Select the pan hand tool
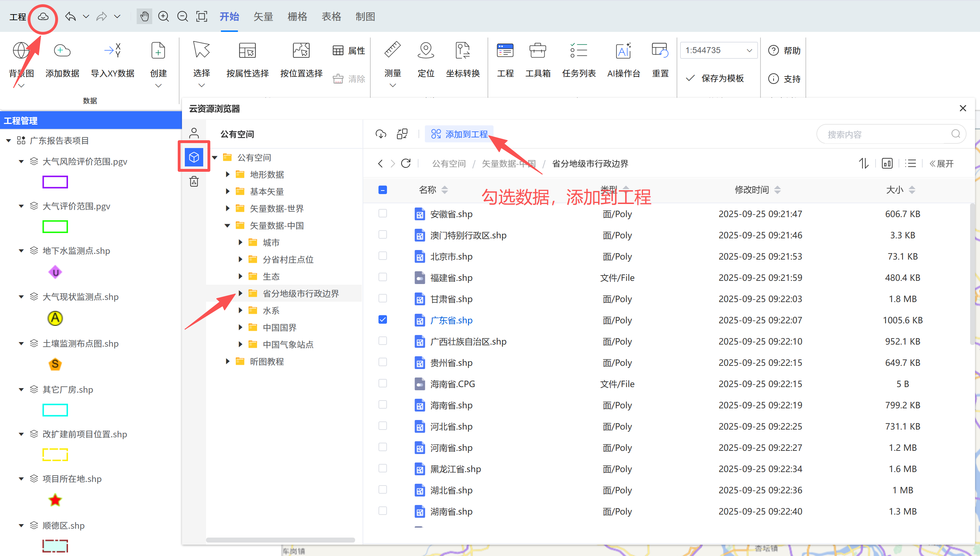Image resolution: width=980 pixels, height=556 pixels. click(x=144, y=16)
